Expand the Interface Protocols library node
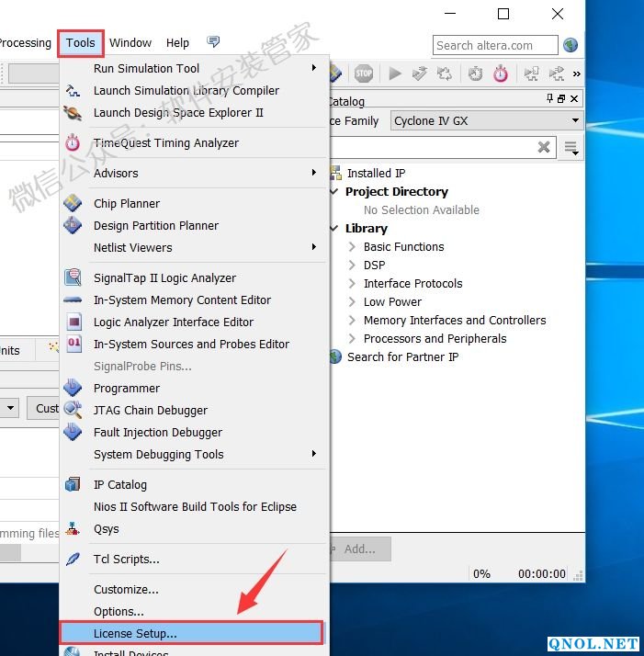The image size is (644, 656). point(352,284)
